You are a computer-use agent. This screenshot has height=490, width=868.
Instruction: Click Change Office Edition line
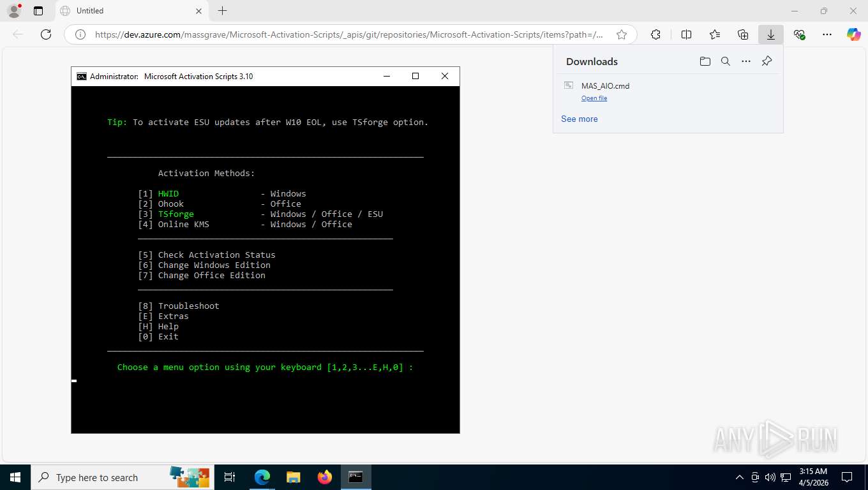pyautogui.click(x=202, y=276)
